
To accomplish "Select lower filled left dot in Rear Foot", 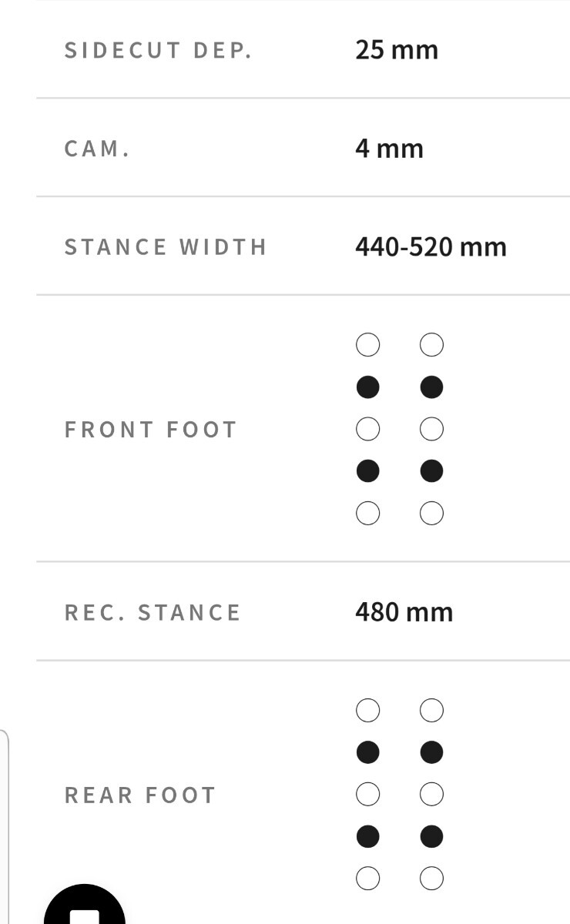I will [x=367, y=836].
